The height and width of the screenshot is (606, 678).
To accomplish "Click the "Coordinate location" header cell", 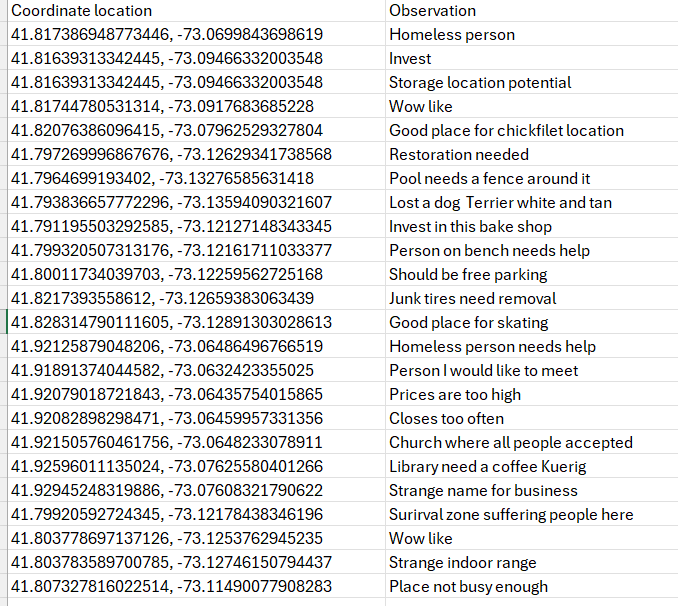I will (x=82, y=11).
